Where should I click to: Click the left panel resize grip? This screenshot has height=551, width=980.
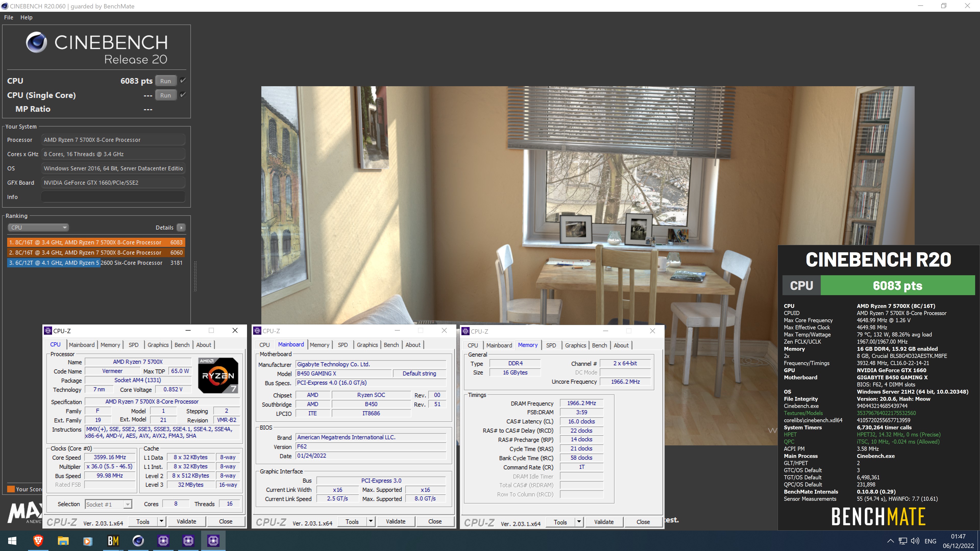pyautogui.click(x=195, y=276)
